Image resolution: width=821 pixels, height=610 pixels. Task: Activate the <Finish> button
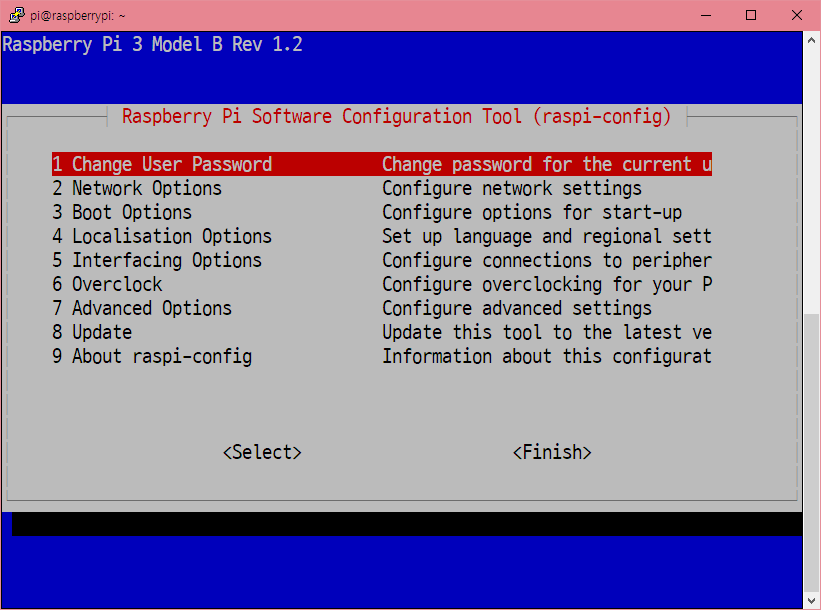click(552, 452)
